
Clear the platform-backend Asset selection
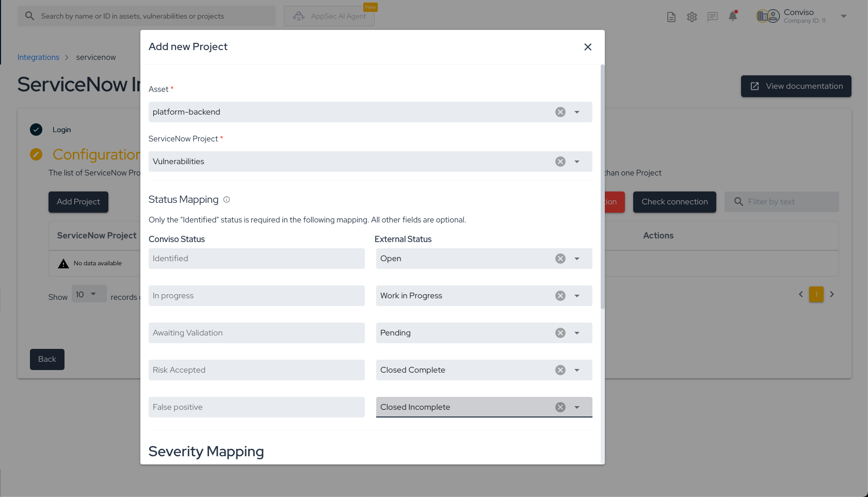tap(560, 111)
